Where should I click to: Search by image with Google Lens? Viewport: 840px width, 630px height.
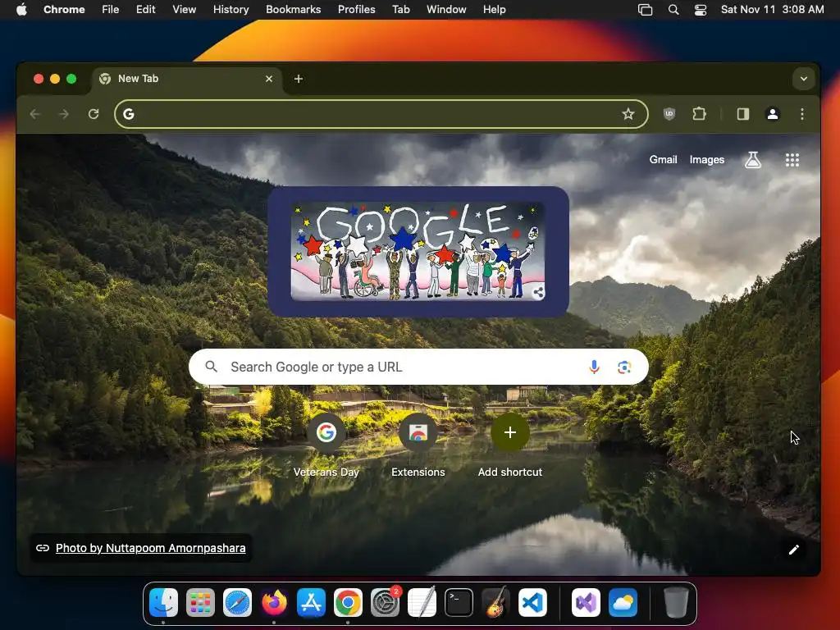624,367
